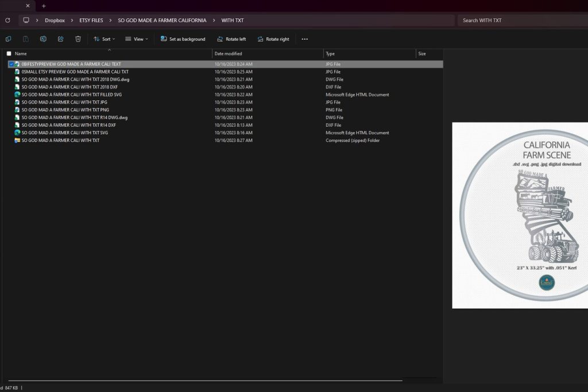Add a new File Explorer tab
588x392 pixels.
pyautogui.click(x=44, y=6)
